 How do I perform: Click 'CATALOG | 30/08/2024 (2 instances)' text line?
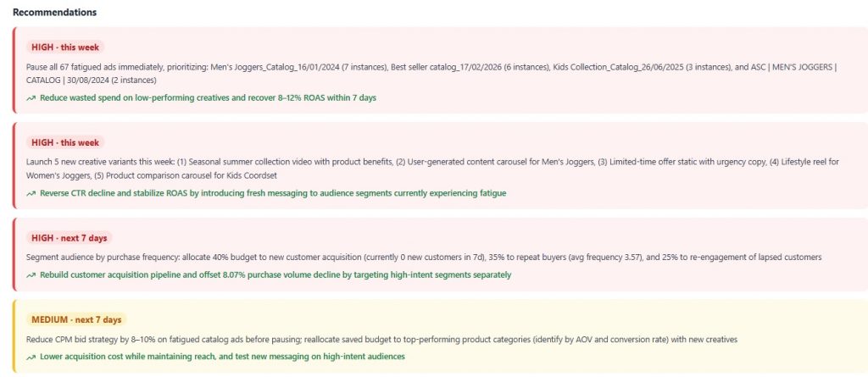[92, 80]
